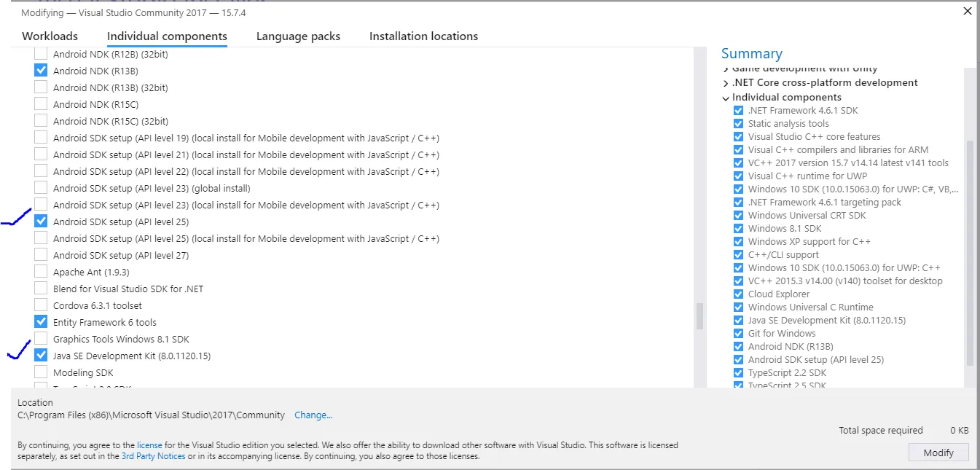Click the Summary heading text

click(752, 54)
